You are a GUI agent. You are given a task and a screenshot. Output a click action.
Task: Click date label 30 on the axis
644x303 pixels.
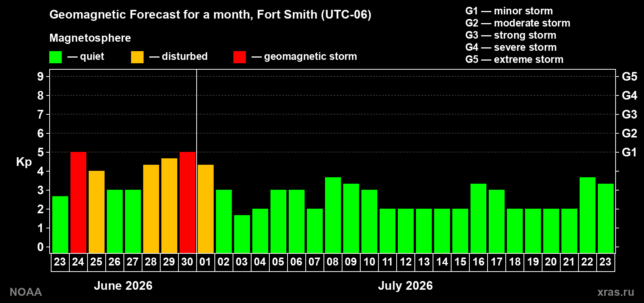pyautogui.click(x=187, y=262)
